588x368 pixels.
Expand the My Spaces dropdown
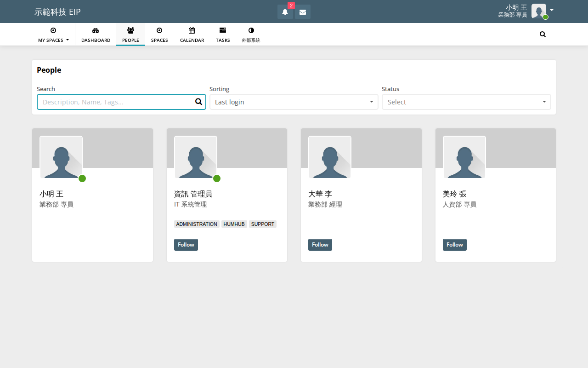(x=53, y=34)
